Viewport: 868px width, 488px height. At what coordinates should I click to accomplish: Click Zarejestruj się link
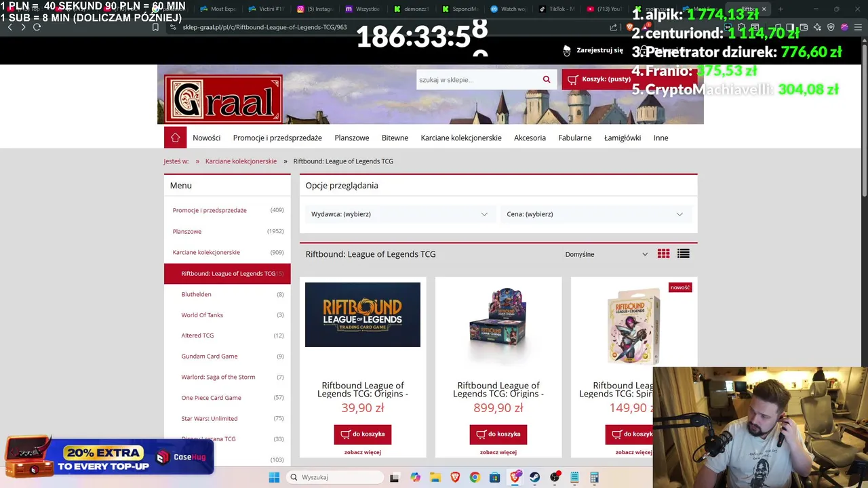click(x=599, y=50)
